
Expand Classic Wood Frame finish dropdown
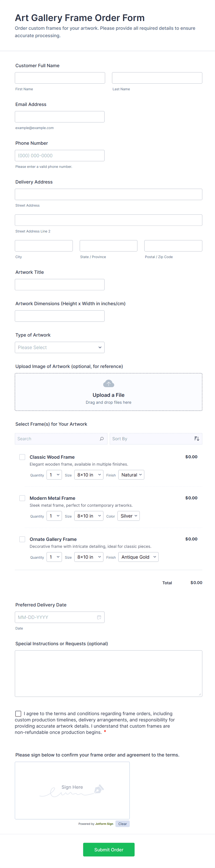pos(131,475)
